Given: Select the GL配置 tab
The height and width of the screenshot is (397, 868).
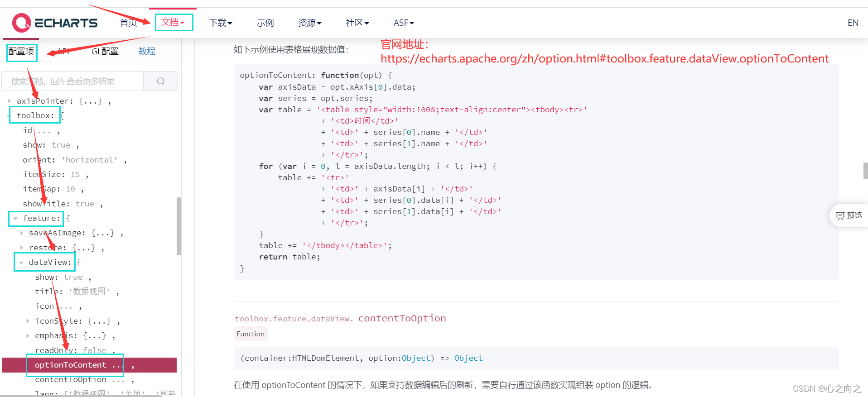Looking at the screenshot, I should coord(105,51).
